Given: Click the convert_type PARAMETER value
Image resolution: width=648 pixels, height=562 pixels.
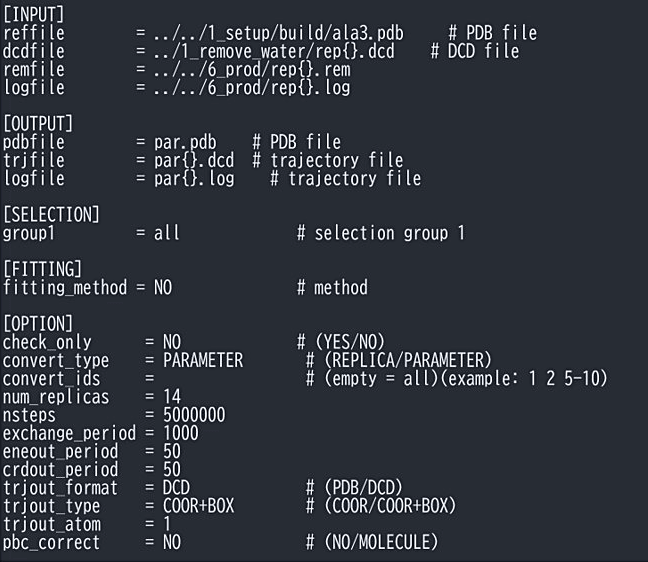Looking at the screenshot, I should pos(203,360).
